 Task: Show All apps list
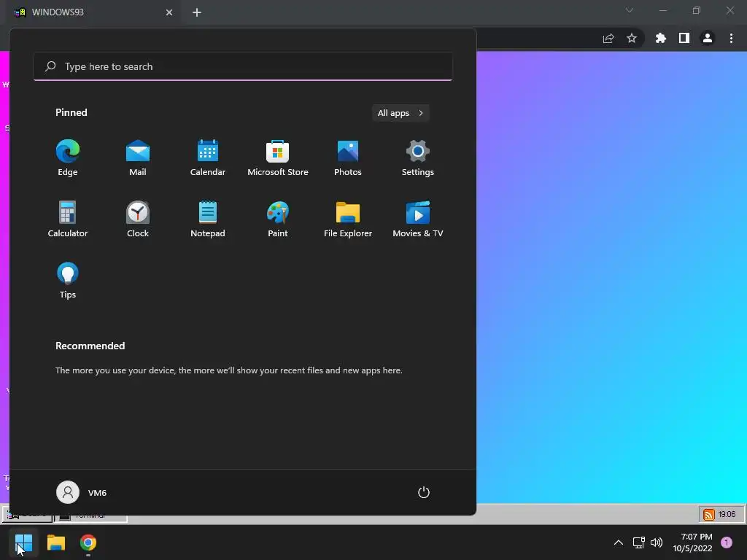coord(400,113)
